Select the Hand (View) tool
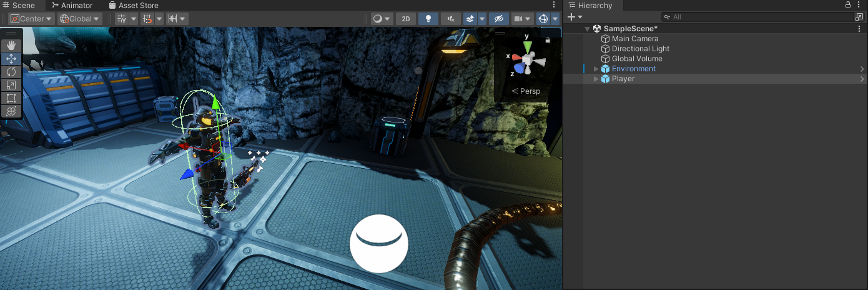The width and height of the screenshot is (868, 290). pyautogui.click(x=11, y=46)
